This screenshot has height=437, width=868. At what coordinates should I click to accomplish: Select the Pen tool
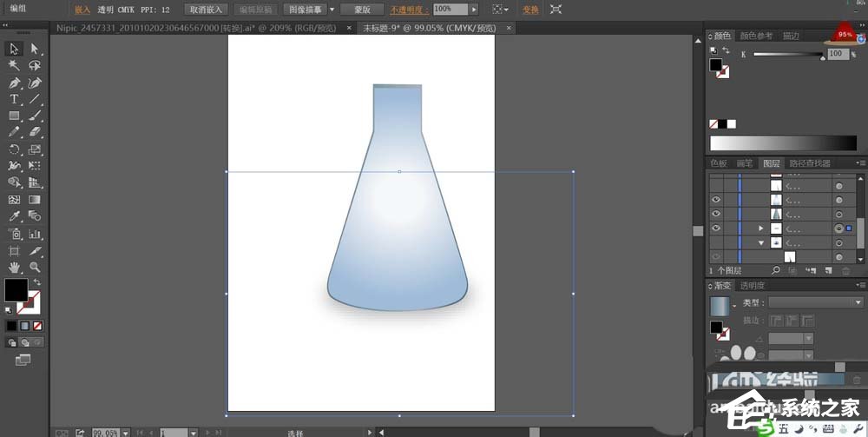[x=14, y=83]
